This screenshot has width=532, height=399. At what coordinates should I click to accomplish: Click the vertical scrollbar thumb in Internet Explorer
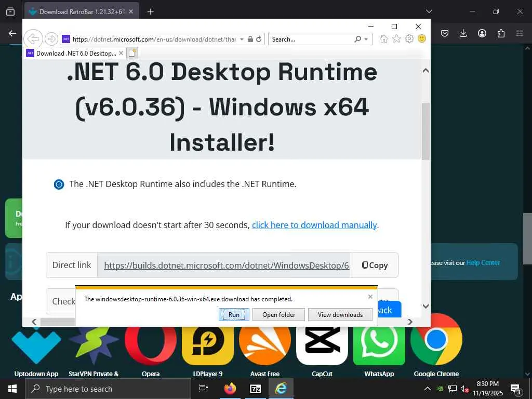tap(425, 131)
